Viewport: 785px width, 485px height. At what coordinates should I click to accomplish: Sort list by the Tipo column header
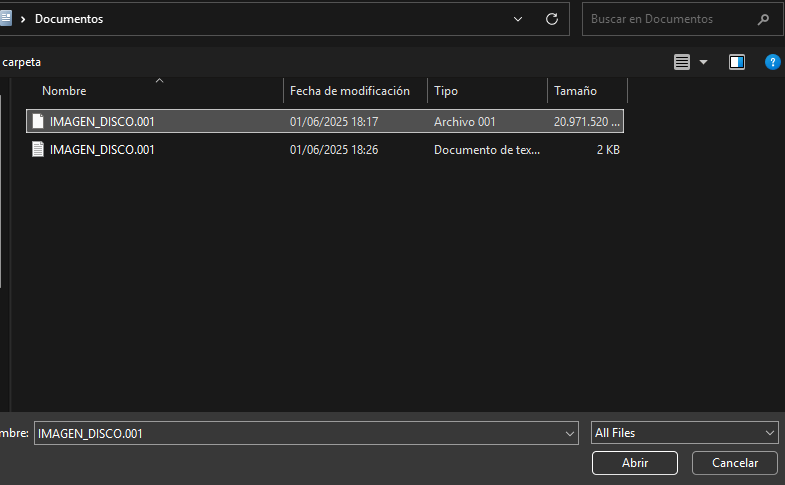coord(446,91)
